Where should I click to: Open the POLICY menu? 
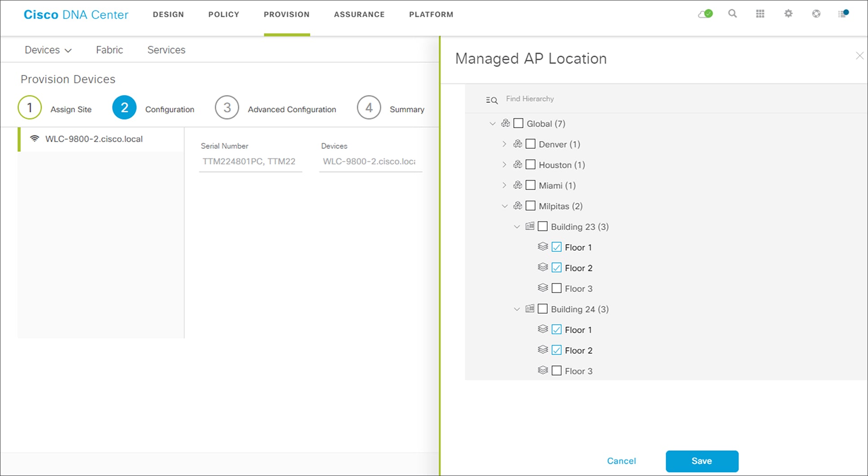click(224, 14)
